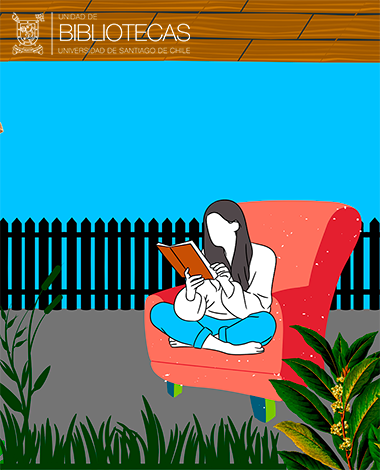
Task: Click the orange book being read
Action: 186,260
